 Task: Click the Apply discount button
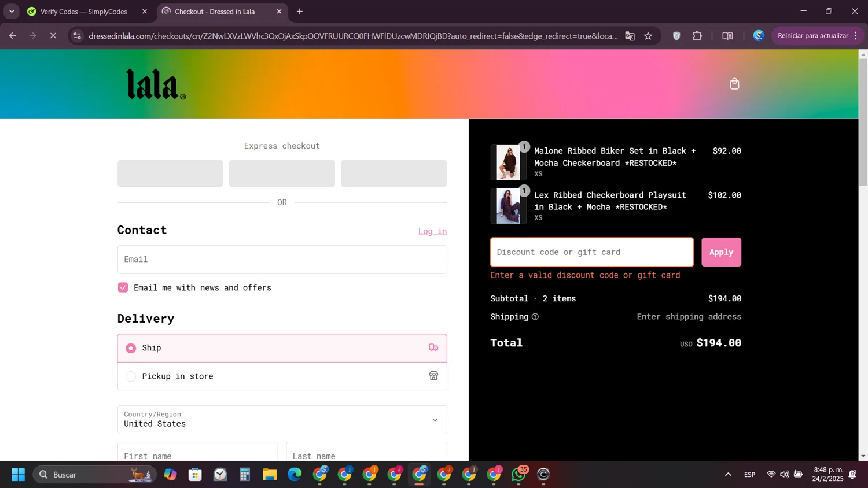click(x=721, y=252)
